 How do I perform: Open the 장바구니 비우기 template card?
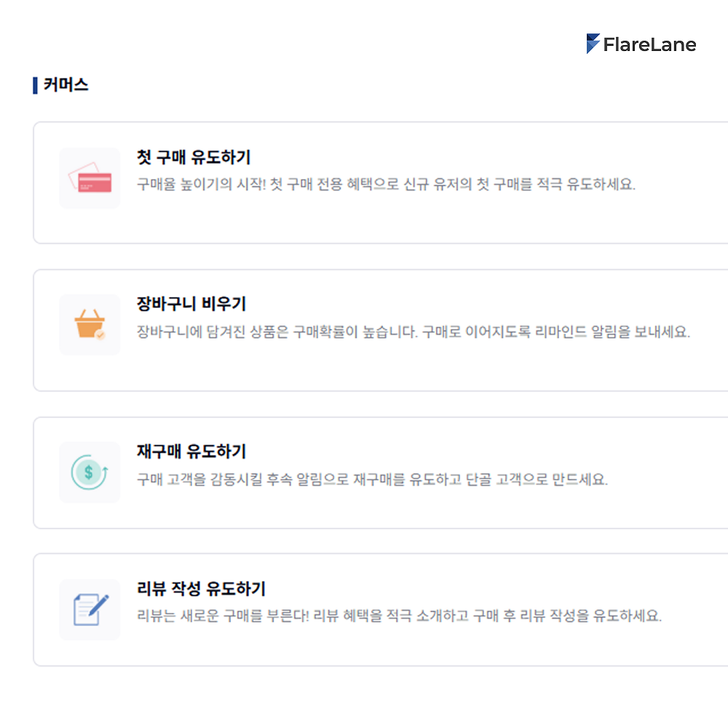[381, 330]
